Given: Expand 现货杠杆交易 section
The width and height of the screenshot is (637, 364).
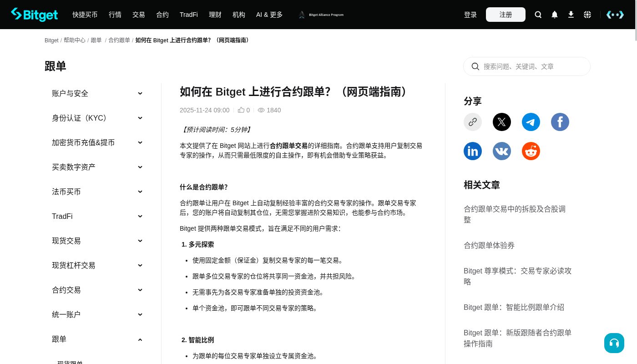Looking at the screenshot, I should point(97,265).
